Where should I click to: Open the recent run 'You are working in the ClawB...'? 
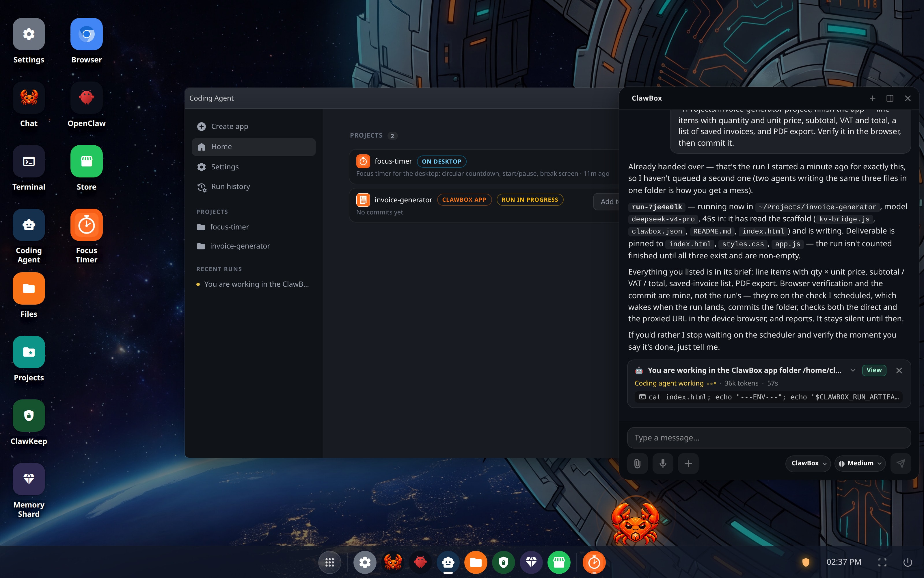[254, 284]
